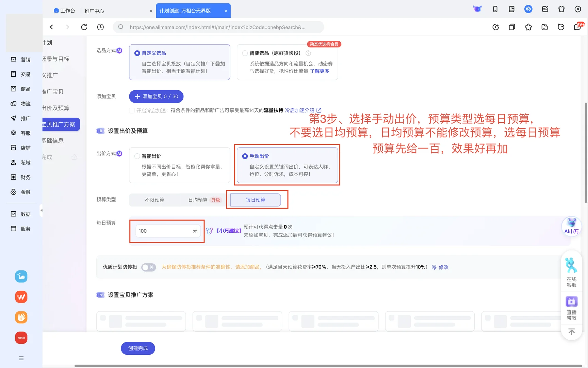588x368 pixels.
Task: Click the back-to-top arrow icon
Action: click(x=571, y=332)
